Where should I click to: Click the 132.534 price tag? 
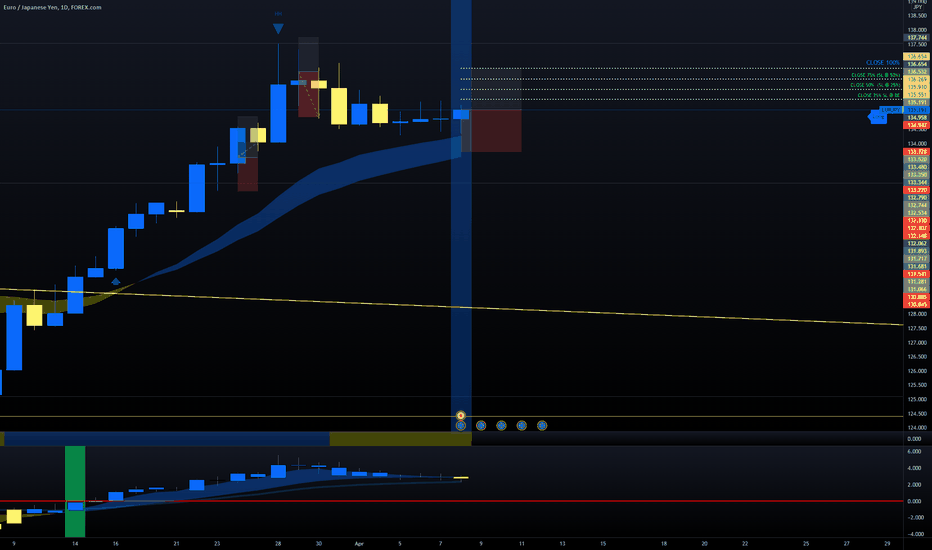917,213
